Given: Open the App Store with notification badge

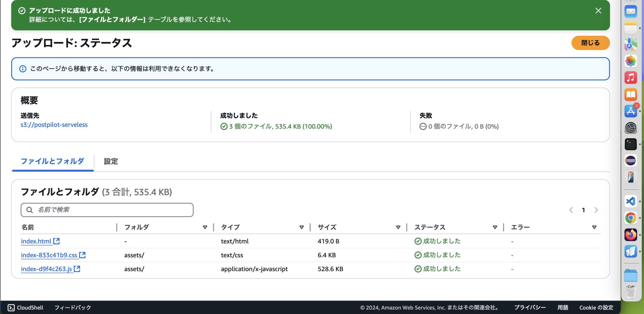Looking at the screenshot, I should pos(630,111).
